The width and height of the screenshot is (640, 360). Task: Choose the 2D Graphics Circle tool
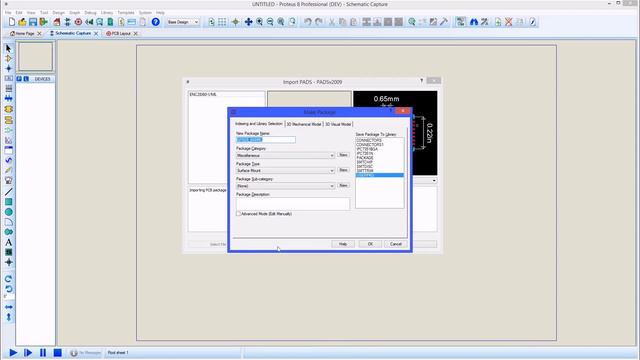click(9, 212)
